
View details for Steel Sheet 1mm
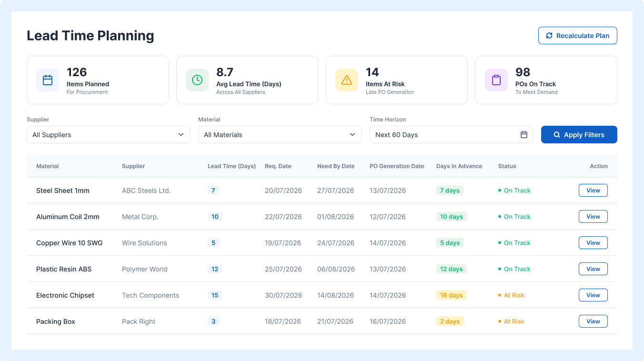593,191
